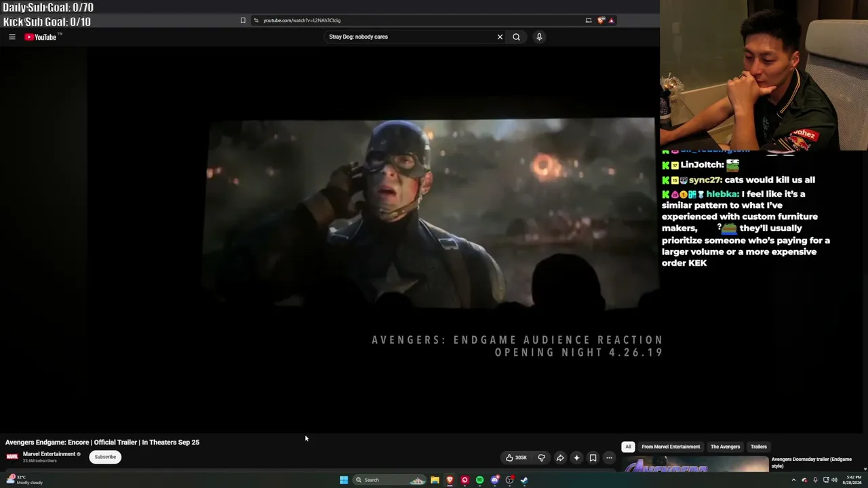Open the Windows Start menu
This screenshot has width=868, height=488.
click(x=344, y=480)
